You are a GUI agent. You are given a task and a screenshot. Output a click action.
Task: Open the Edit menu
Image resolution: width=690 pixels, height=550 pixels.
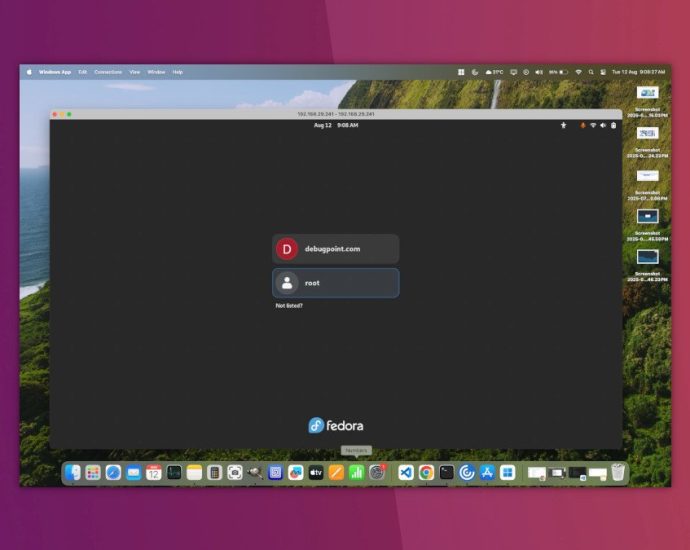coord(83,72)
